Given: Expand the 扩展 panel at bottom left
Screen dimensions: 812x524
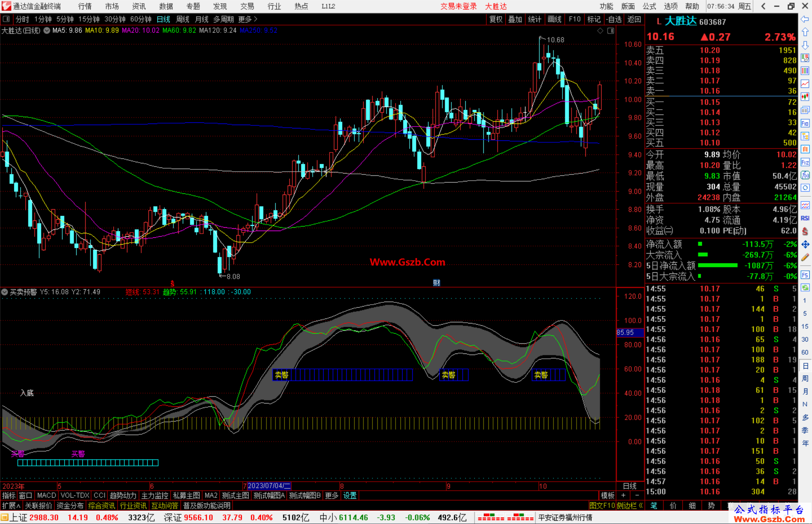Looking at the screenshot, I should [x=11, y=506].
